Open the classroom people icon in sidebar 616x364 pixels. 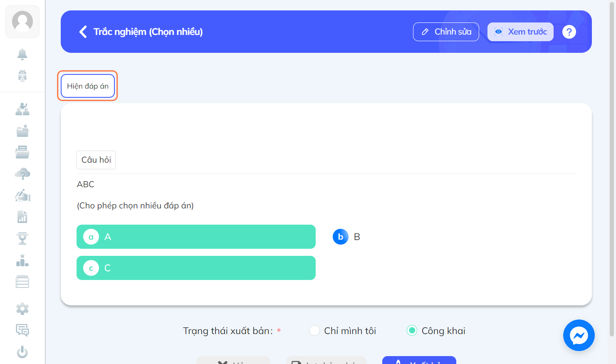pos(22,109)
